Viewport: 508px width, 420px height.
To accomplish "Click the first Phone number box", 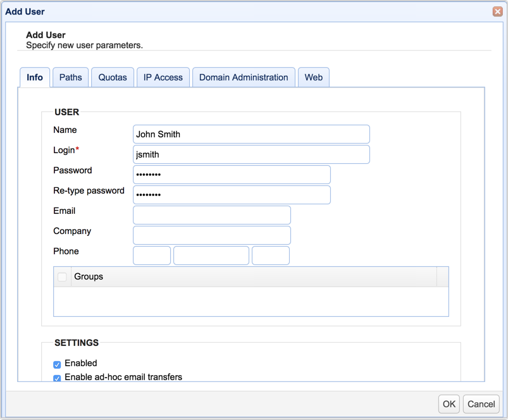I will click(x=151, y=255).
